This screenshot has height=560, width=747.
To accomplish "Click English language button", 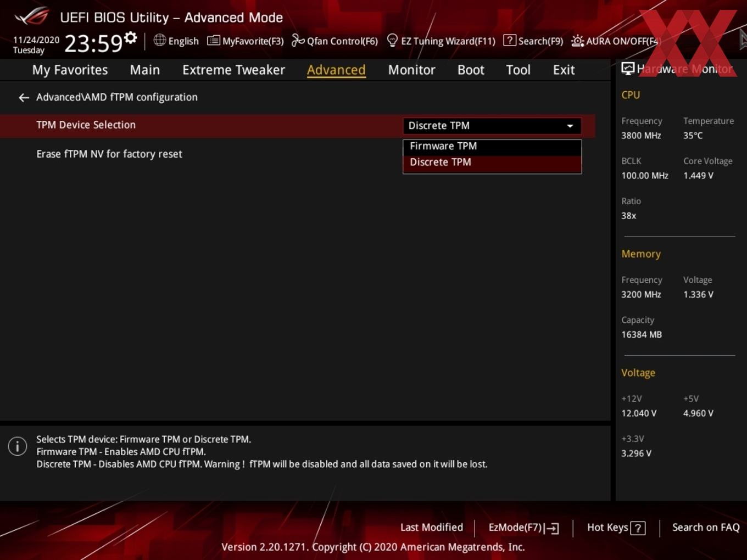I will [183, 41].
